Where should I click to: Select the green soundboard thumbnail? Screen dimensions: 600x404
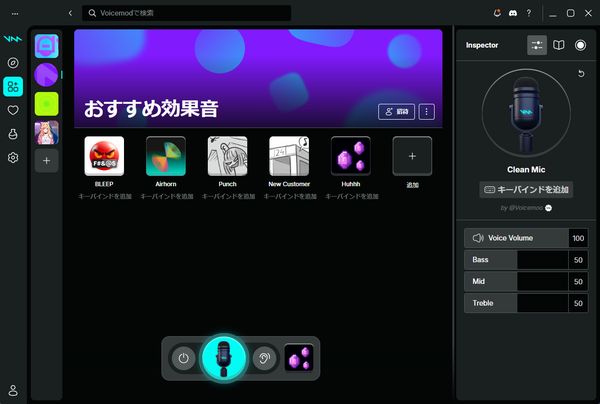[x=47, y=104]
